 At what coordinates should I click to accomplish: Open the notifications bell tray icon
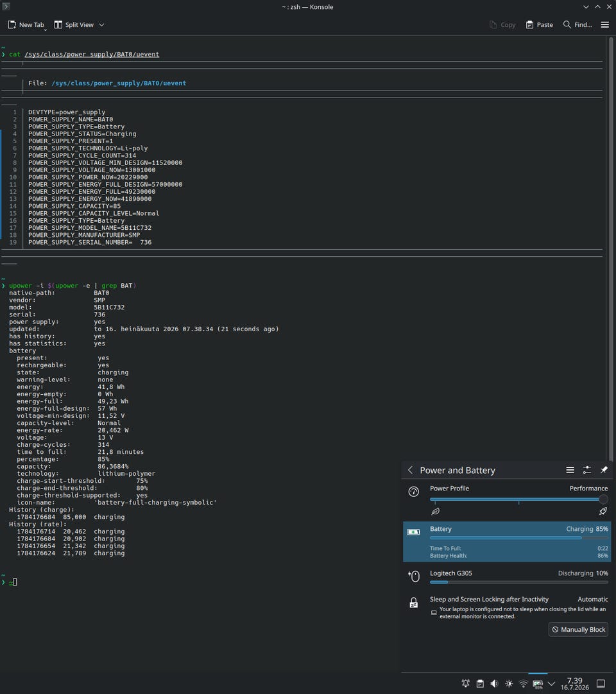click(466, 683)
